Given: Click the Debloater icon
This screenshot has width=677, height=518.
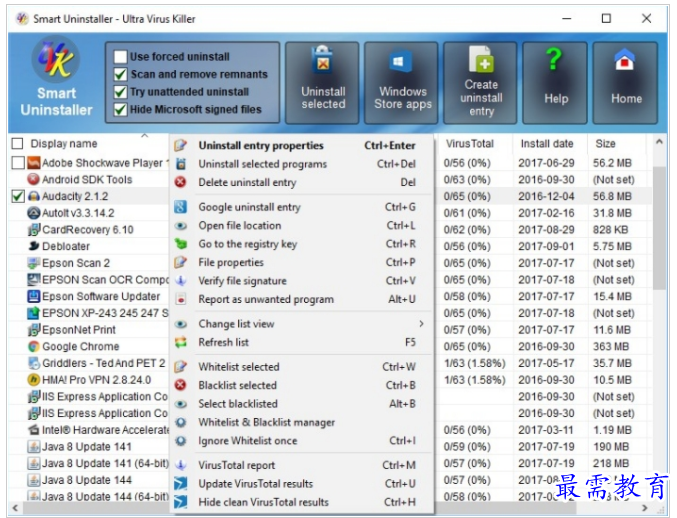Looking at the screenshot, I should pos(33,246).
